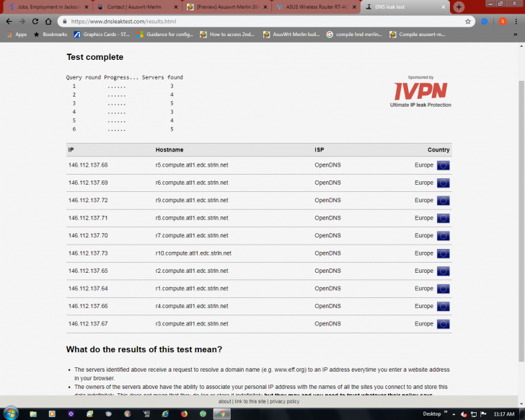The width and height of the screenshot is (525, 420).
Task: Launch the media player taskbar icon
Action: coord(52,414)
